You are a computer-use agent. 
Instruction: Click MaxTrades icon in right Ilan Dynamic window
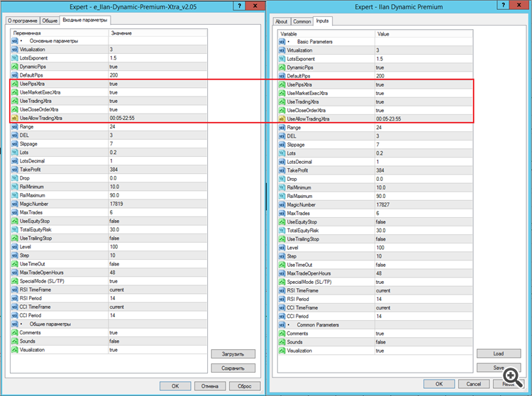(x=282, y=213)
